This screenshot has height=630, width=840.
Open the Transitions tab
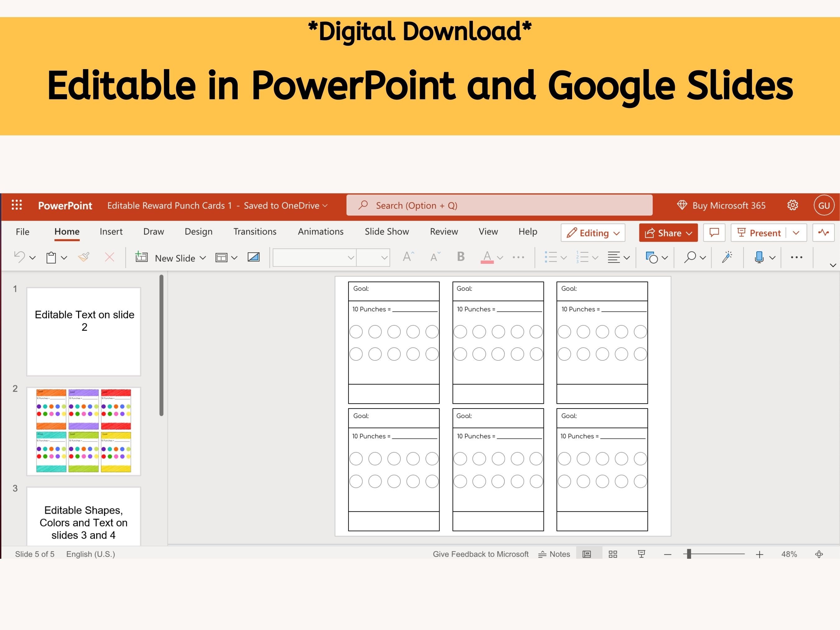255,231
